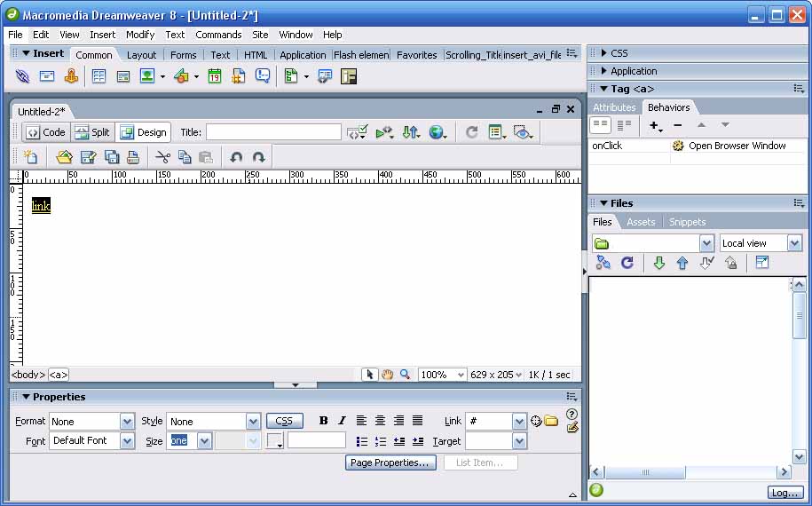Toggle Italic formatting in Properties
This screenshot has height=506, width=812.
(342, 421)
